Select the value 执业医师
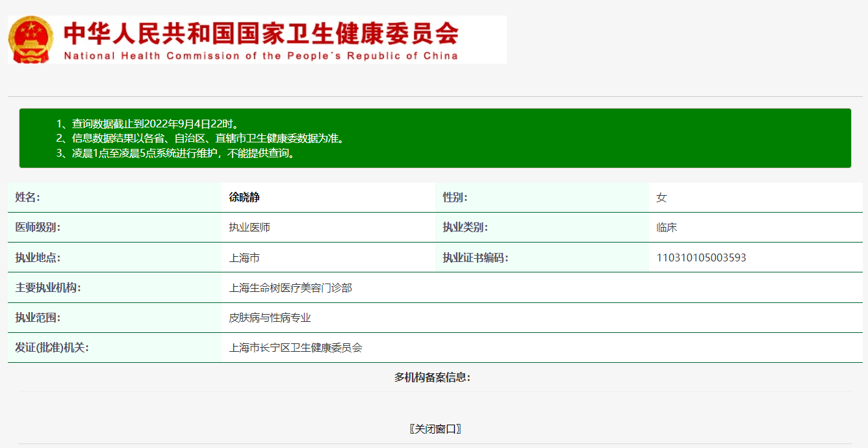The height and width of the screenshot is (448, 868). click(249, 228)
